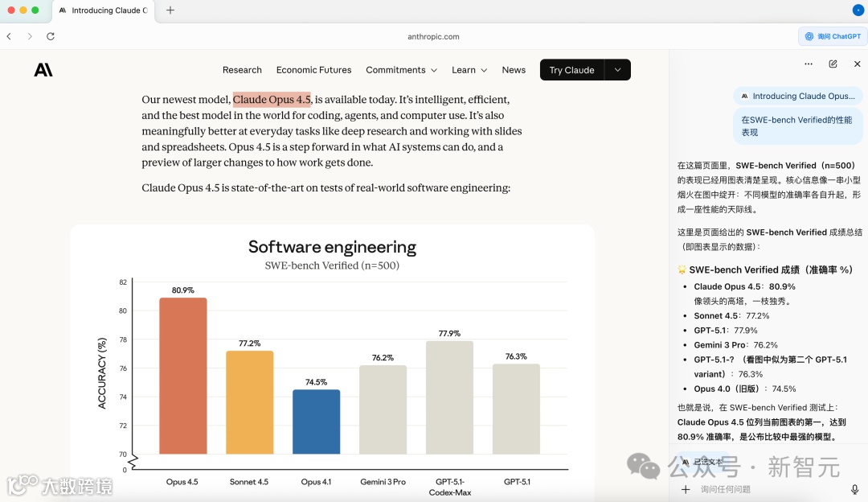Click the chat input field in the sidebar
This screenshot has height=502, width=868.
tap(769, 489)
